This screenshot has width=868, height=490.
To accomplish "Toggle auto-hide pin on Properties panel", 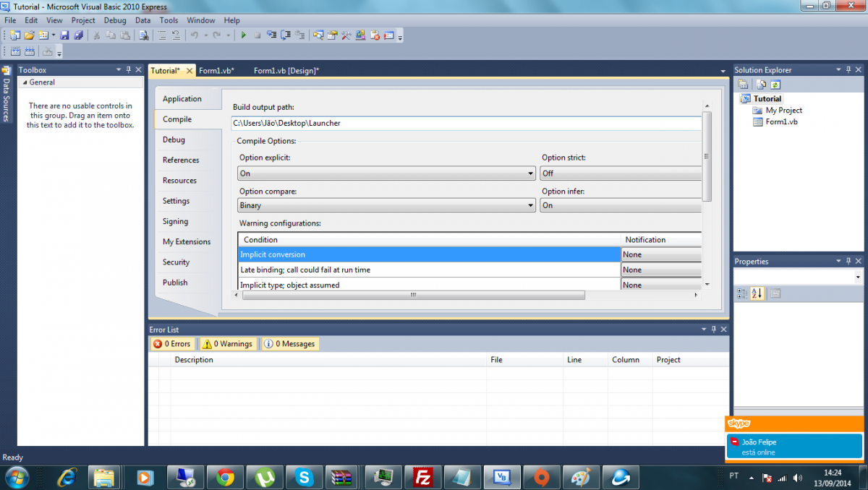I will click(849, 262).
